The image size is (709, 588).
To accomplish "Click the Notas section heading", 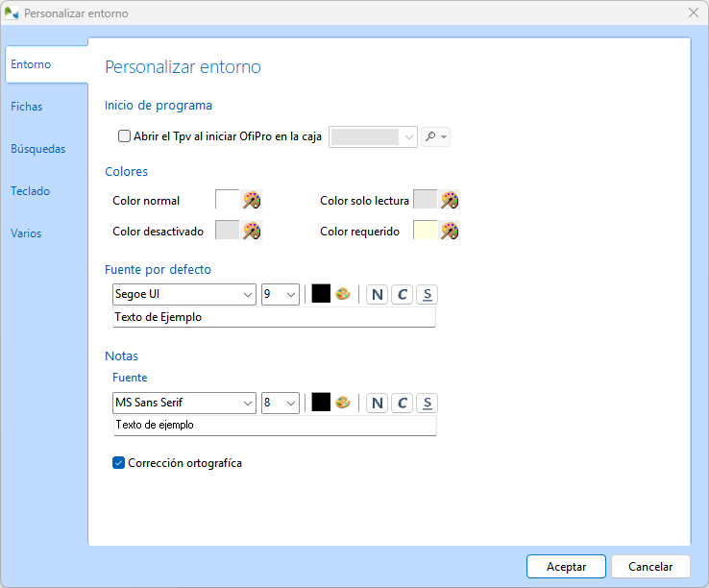I will coord(122,355).
